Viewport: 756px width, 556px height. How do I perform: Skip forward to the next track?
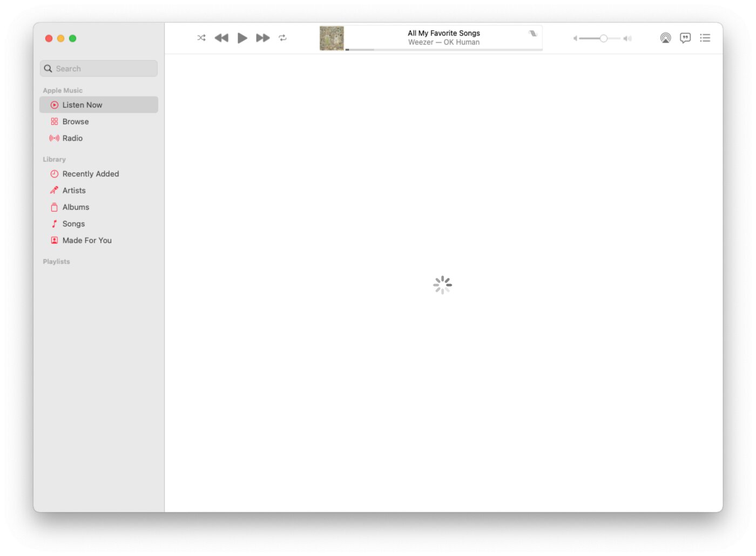263,38
